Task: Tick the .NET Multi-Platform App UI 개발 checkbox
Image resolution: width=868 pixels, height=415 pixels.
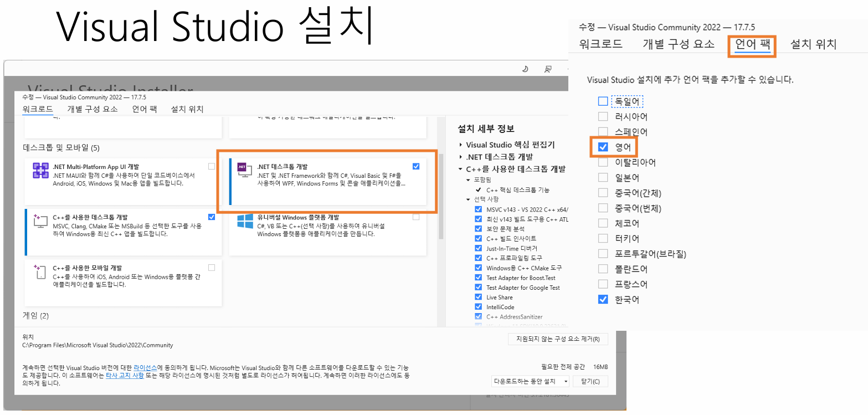Action: [x=212, y=166]
